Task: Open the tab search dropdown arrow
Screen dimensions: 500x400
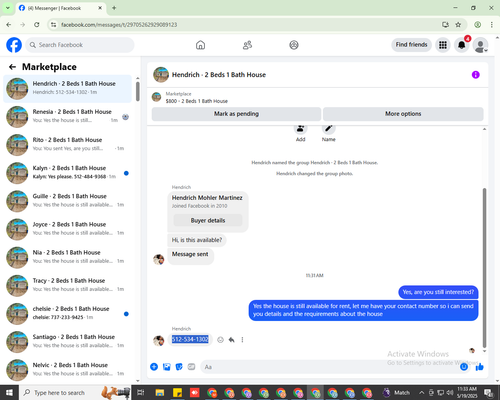Action: [8, 8]
